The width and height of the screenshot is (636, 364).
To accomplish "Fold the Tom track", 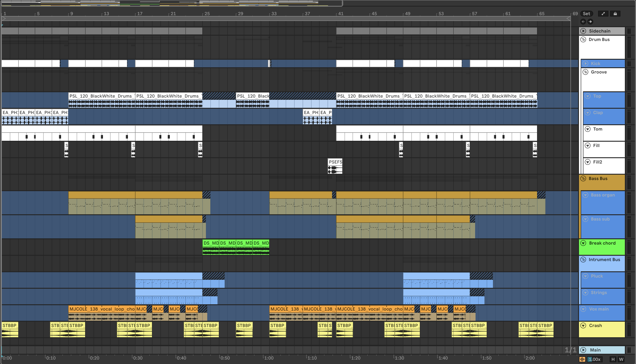I will pos(587,129).
